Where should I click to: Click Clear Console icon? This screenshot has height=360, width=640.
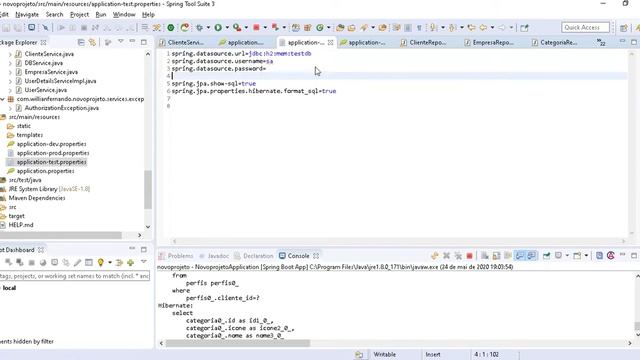(484, 256)
